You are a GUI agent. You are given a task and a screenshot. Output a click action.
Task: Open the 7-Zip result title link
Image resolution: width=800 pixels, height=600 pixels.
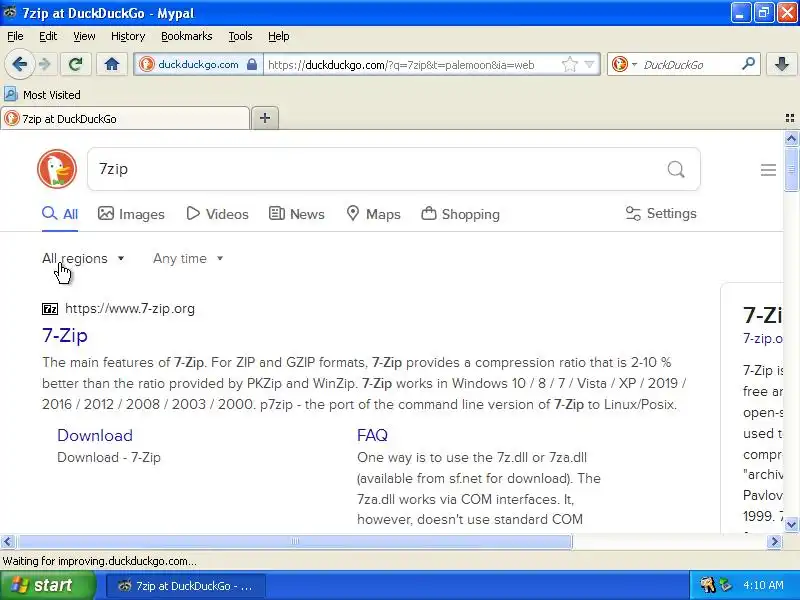(65, 335)
